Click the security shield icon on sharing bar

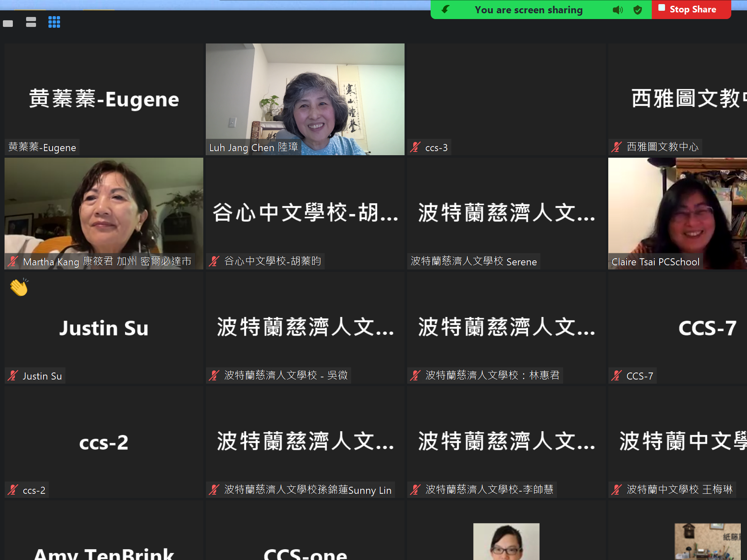coord(638,10)
